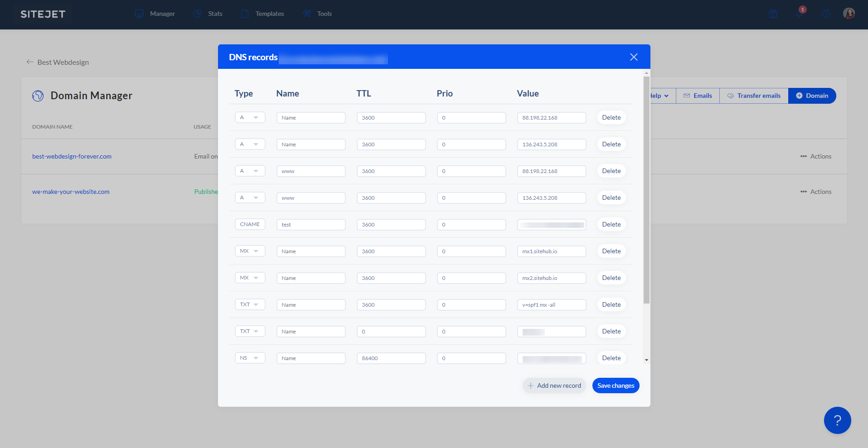Expand the first A record type dropdown
Screen dimensions: 868x448
tap(250, 118)
